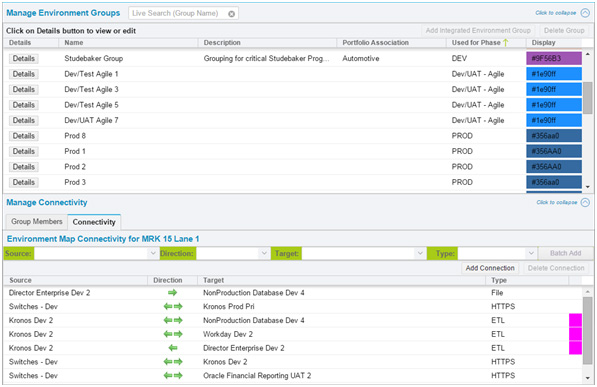Open Details for Prod 2

tap(24, 167)
